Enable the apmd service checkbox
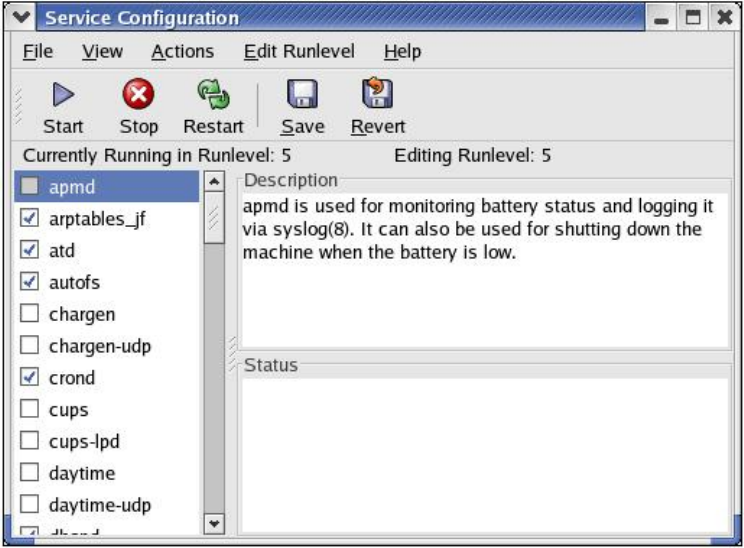This screenshot has height=548, width=744. (x=30, y=187)
